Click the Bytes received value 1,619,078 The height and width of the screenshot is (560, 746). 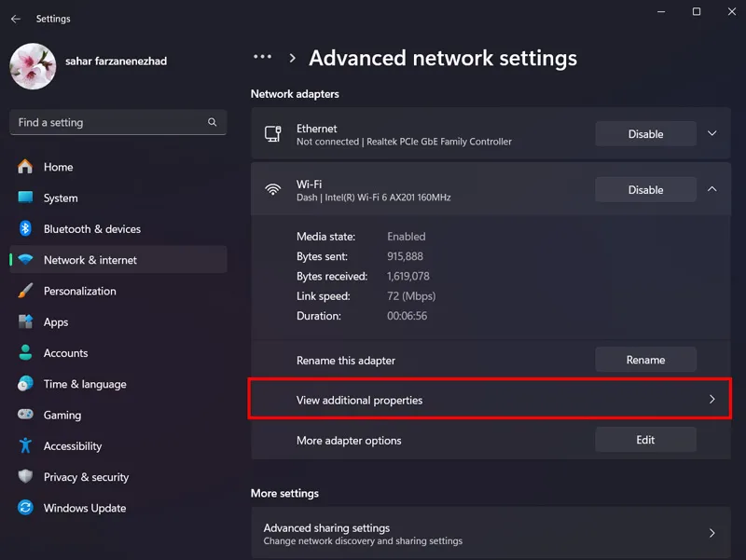(408, 276)
